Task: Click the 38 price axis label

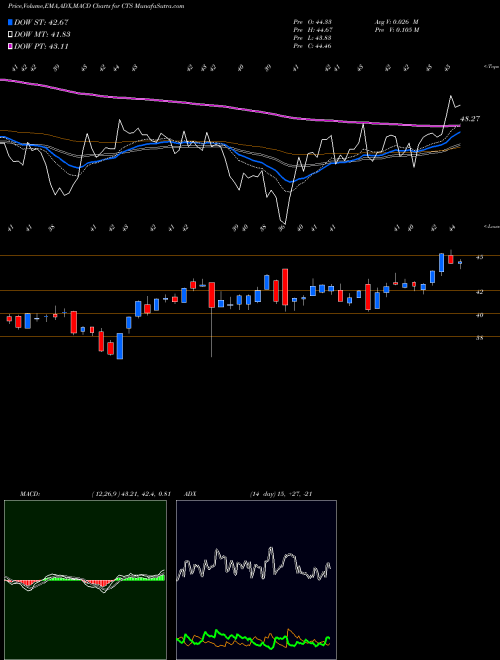Action: (x=479, y=338)
